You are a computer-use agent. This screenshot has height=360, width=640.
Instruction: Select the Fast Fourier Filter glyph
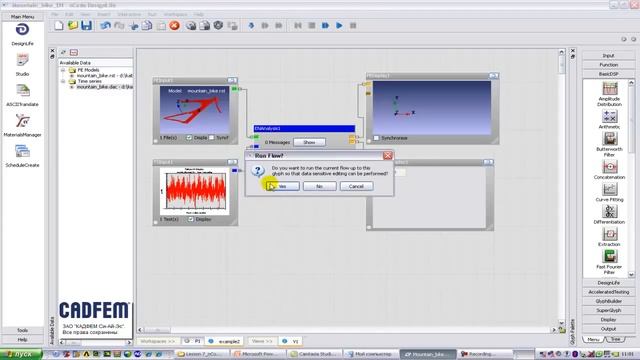tap(609, 262)
